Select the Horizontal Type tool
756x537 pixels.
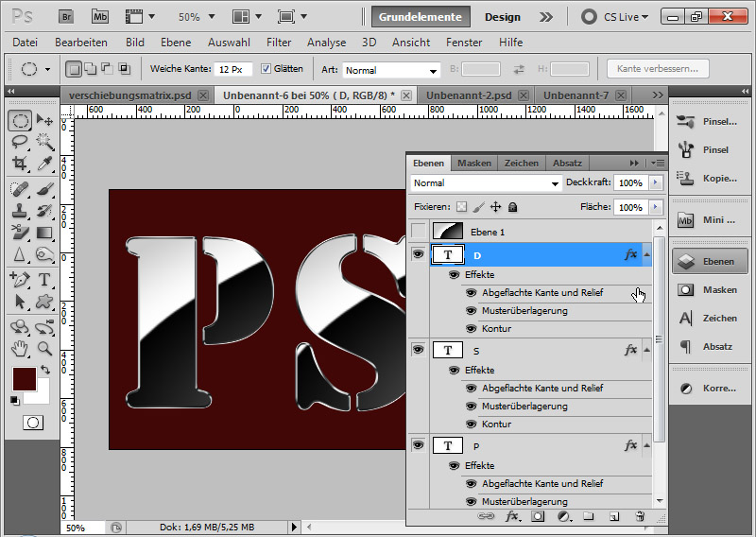44,281
